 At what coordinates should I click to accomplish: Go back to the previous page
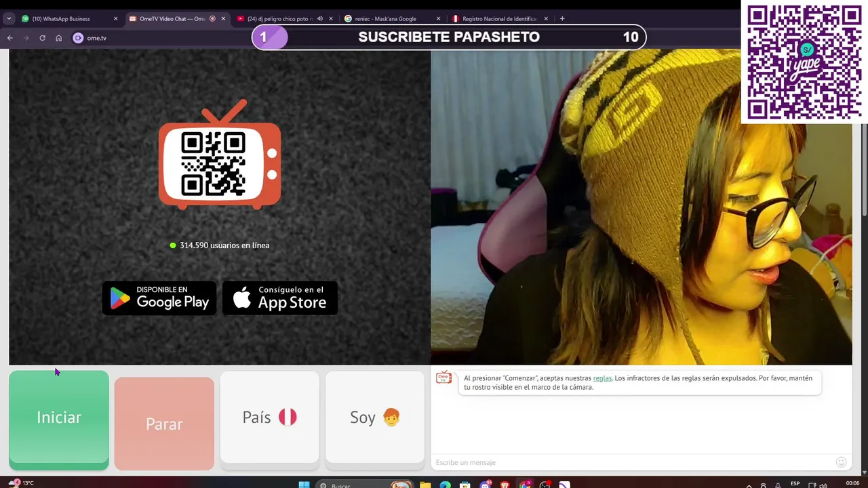[x=9, y=38]
